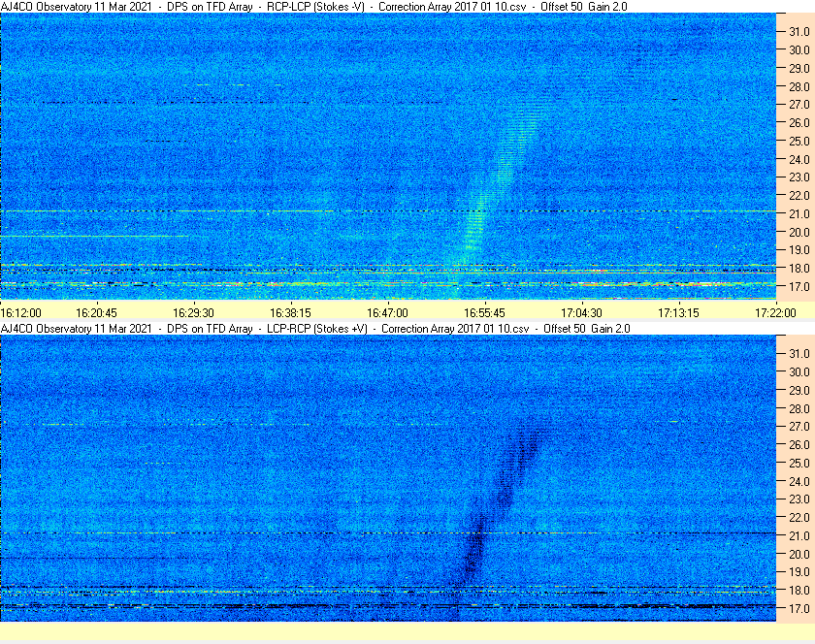Click 29.0 frequency label in Stokes +V plot

[x=799, y=390]
